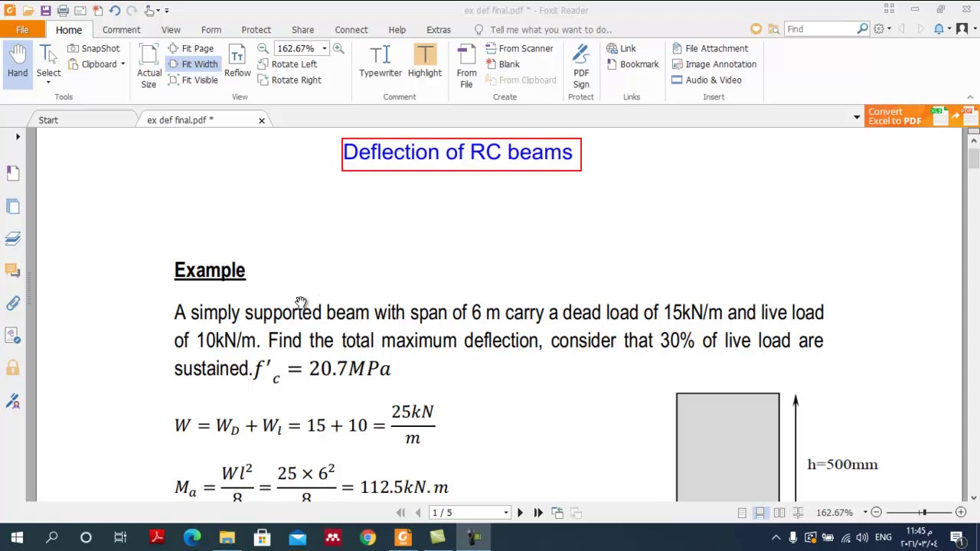
Task: Toggle Fit Width view
Action: 192,64
